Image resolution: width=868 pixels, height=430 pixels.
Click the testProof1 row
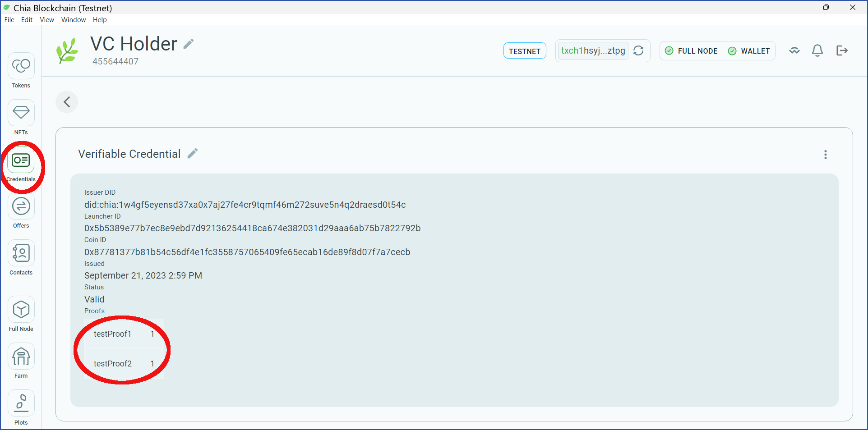(x=124, y=334)
